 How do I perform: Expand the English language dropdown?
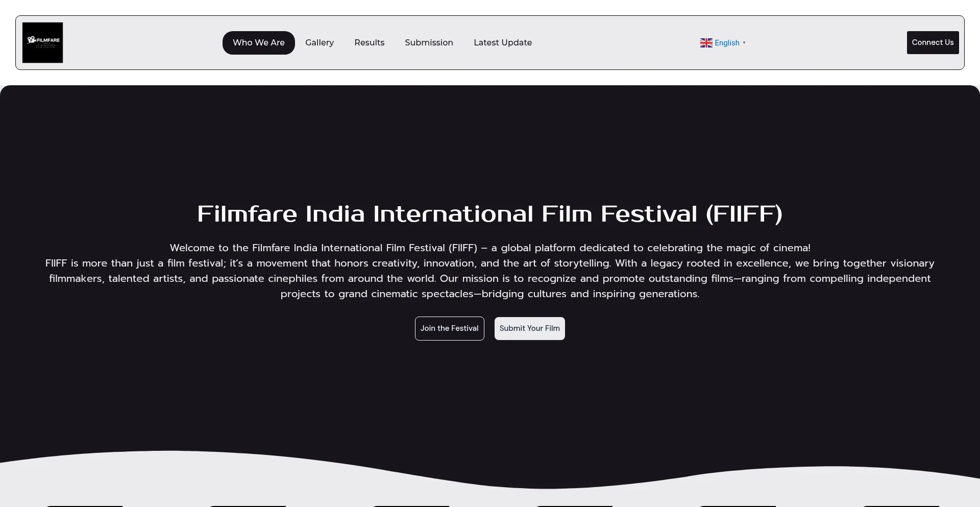723,43
